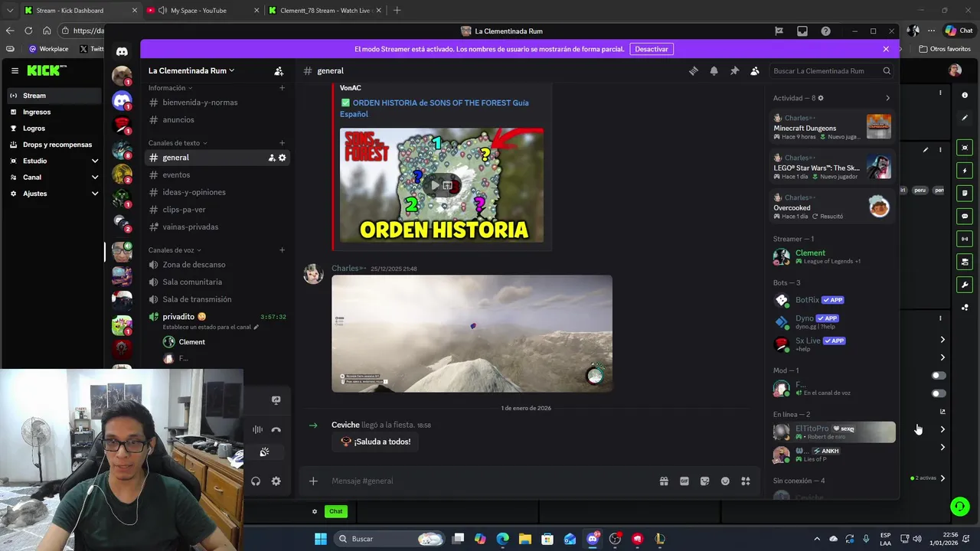Dismiss streamer mode banner X
Image resolution: width=980 pixels, height=551 pixels.
pos(886,49)
